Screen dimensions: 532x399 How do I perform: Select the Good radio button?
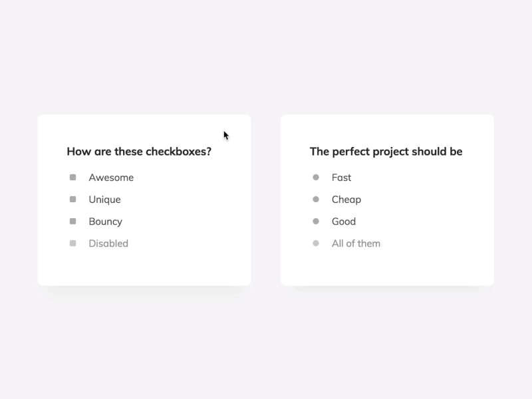coord(317,221)
